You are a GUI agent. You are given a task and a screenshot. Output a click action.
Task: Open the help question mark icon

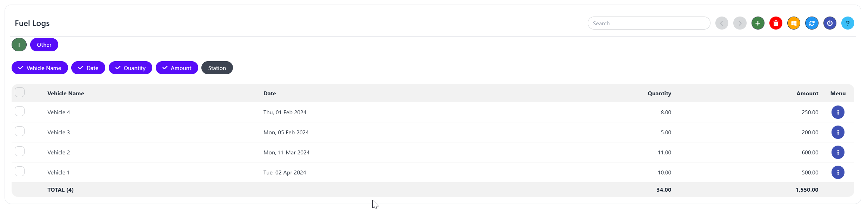848,23
